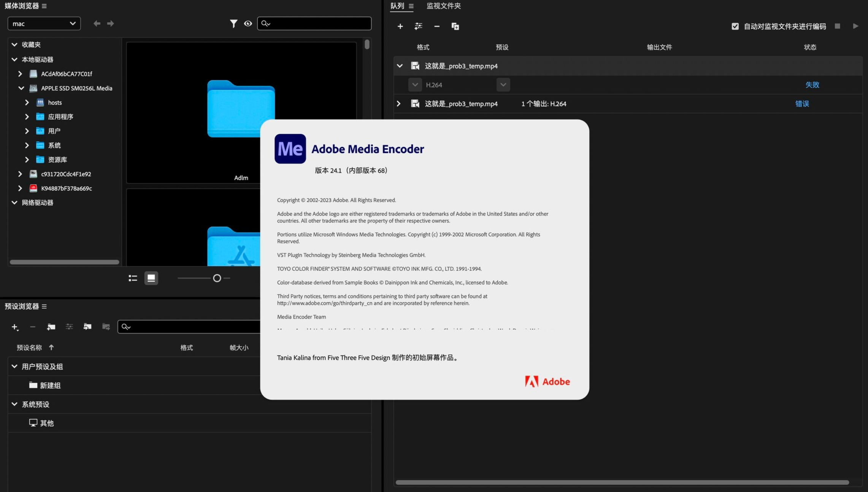The height and width of the screenshot is (492, 868).
Task: Add a source to the queue
Action: [400, 26]
